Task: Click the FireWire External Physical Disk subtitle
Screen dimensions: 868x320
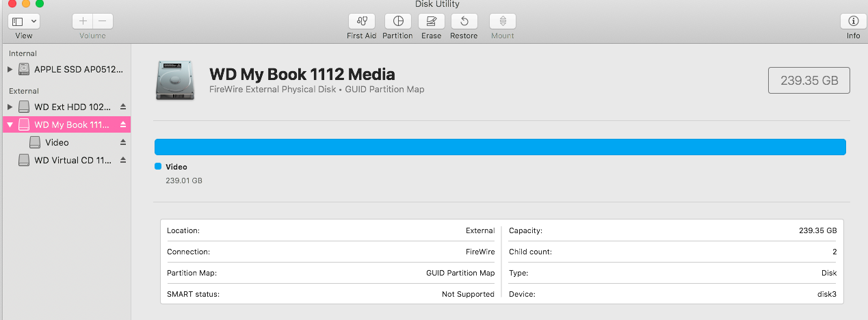Action: 316,90
